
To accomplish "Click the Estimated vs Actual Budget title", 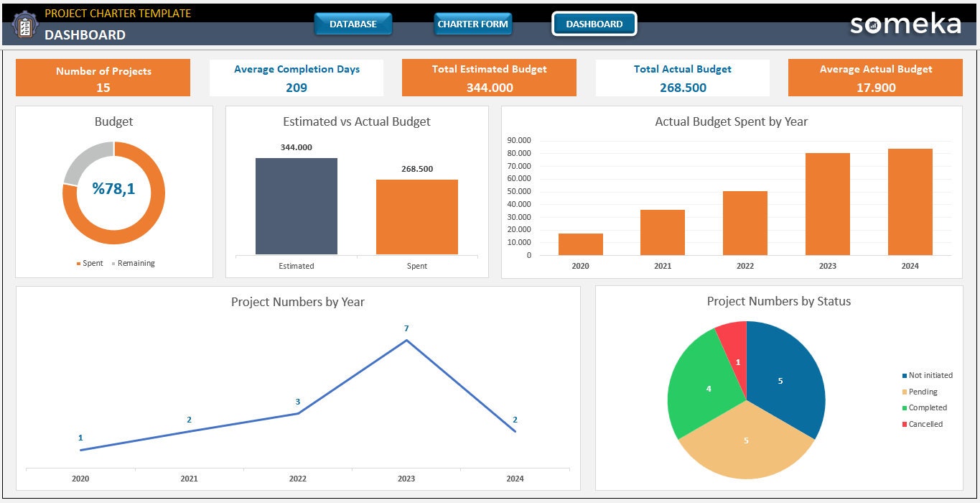I will [x=357, y=121].
